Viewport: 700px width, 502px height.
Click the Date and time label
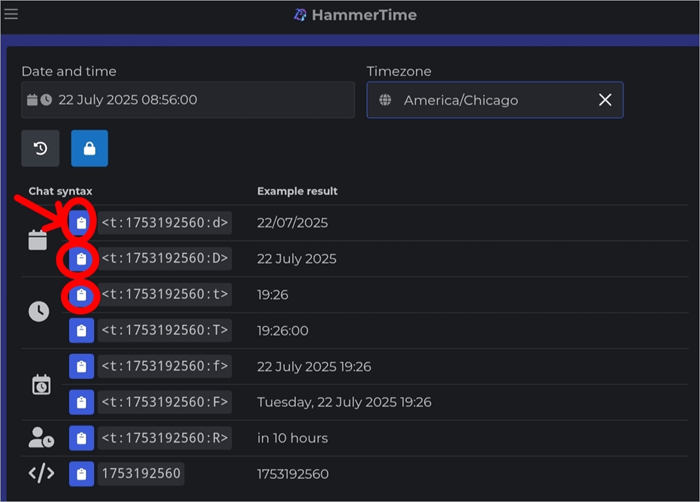[x=69, y=71]
